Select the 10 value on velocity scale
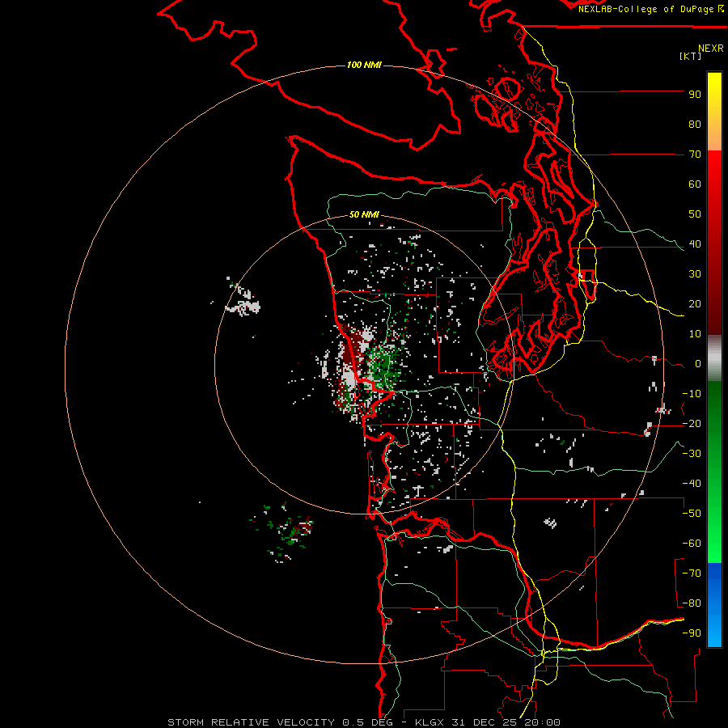 pos(695,334)
